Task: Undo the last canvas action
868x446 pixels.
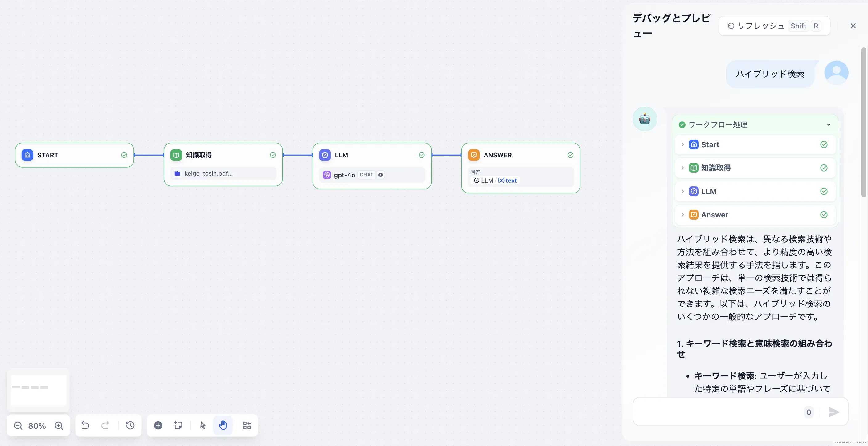Action: point(85,425)
